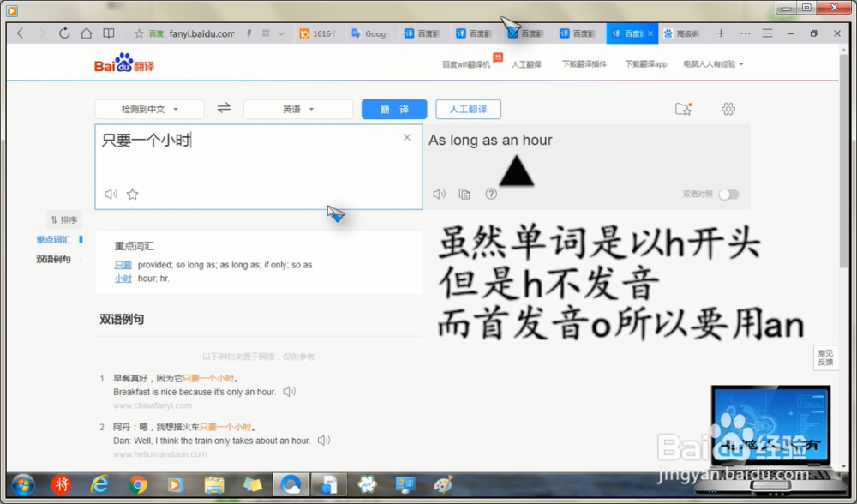Screen dimensions: 857x504
Task: Open the reading mode book icon
Action: pos(109,33)
